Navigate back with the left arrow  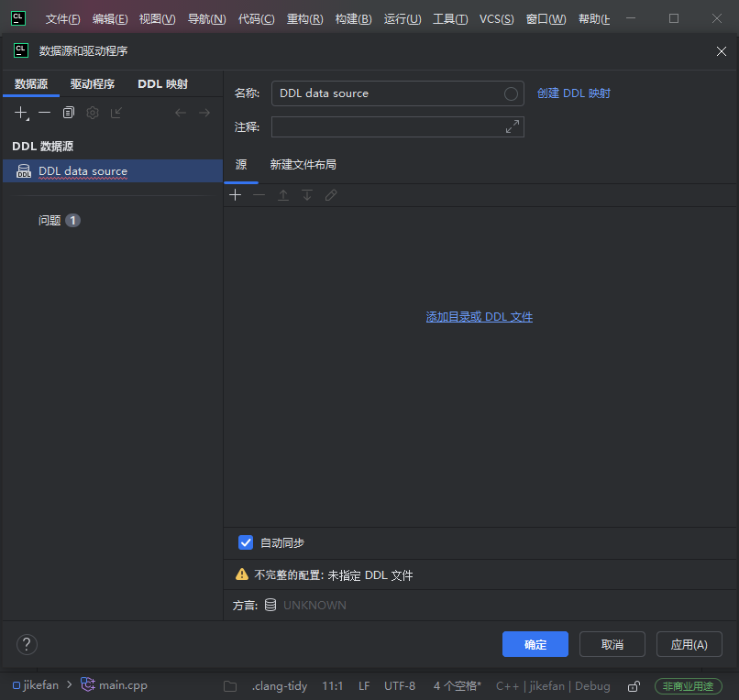181,113
